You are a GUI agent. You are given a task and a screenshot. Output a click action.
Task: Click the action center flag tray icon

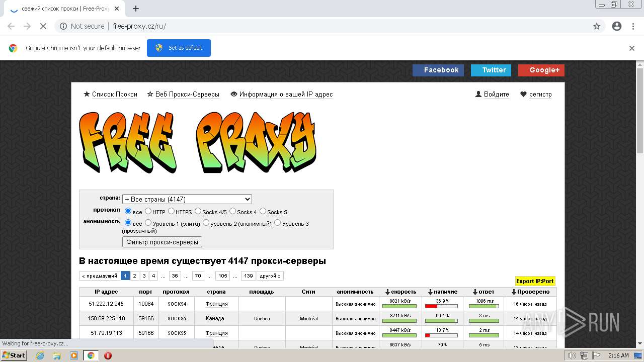[x=596, y=355]
